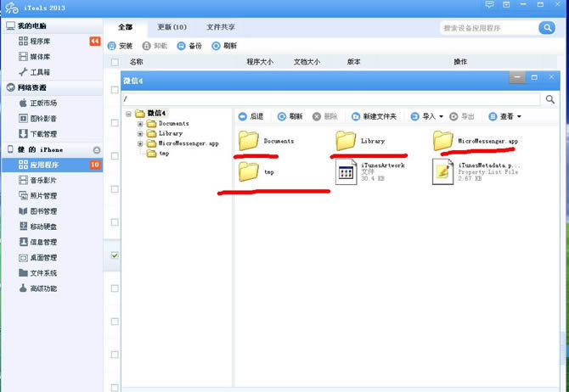
Task: Open the MicroMessenger.app folder
Action: pyautogui.click(x=443, y=141)
